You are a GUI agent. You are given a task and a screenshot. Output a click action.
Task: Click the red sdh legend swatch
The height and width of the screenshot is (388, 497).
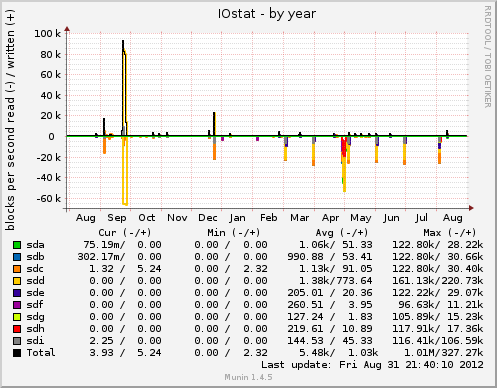[x=17, y=329]
